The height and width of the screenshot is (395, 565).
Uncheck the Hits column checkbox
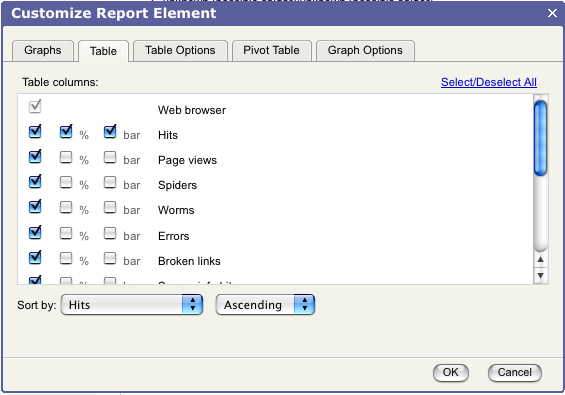pos(35,132)
